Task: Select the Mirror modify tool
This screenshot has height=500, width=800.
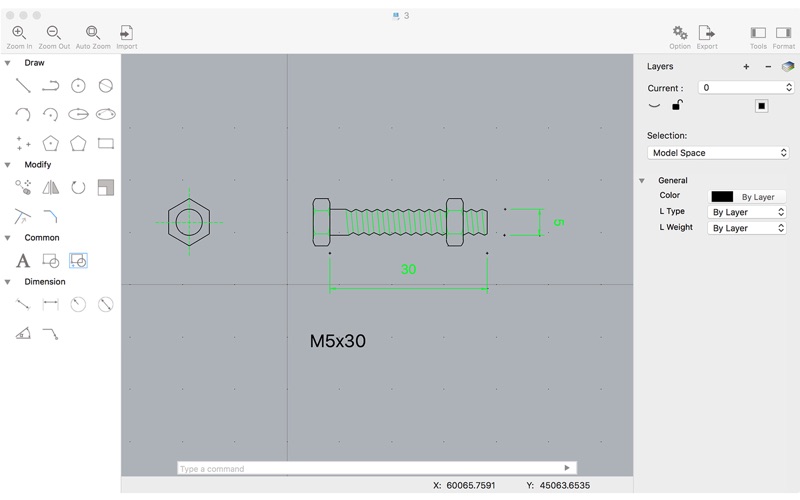Action: [x=51, y=187]
